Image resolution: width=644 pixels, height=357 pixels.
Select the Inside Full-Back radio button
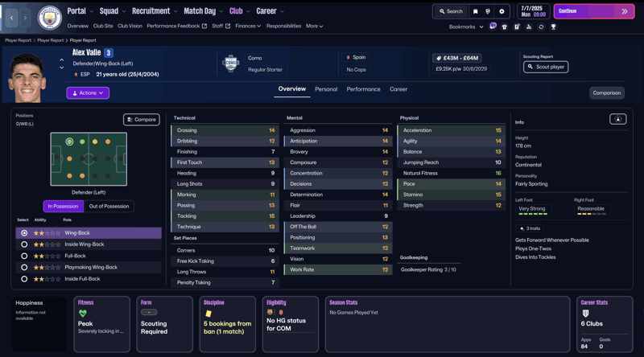pos(24,279)
